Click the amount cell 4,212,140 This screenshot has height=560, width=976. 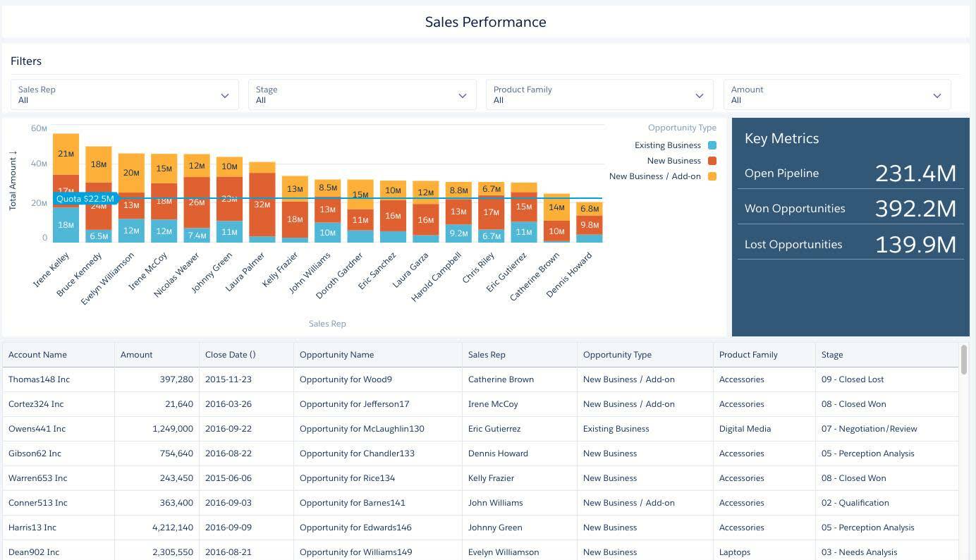click(157, 528)
